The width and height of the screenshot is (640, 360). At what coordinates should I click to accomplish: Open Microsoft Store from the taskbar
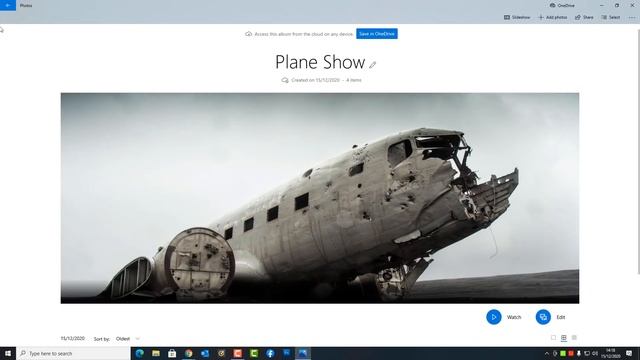pos(172,353)
